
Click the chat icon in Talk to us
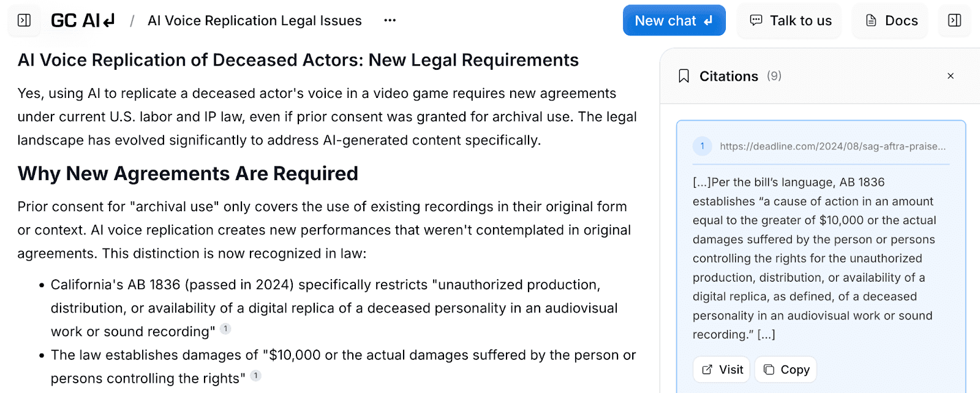756,20
